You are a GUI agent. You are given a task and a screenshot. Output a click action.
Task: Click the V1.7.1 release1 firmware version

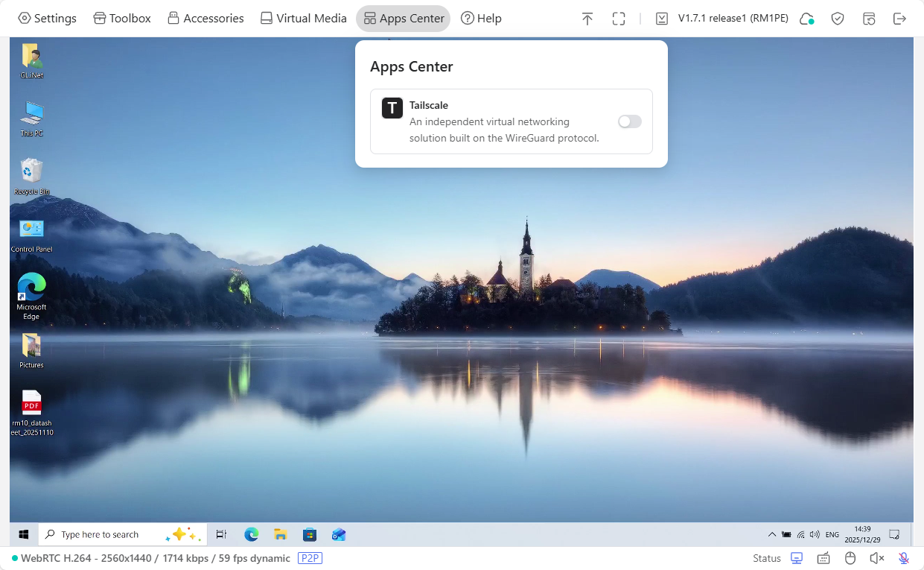coord(732,19)
